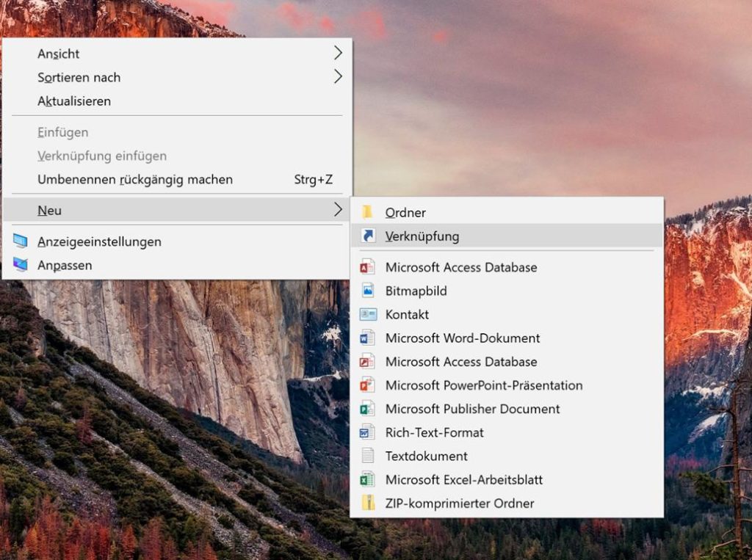Create a new Textdokument

coord(426,456)
